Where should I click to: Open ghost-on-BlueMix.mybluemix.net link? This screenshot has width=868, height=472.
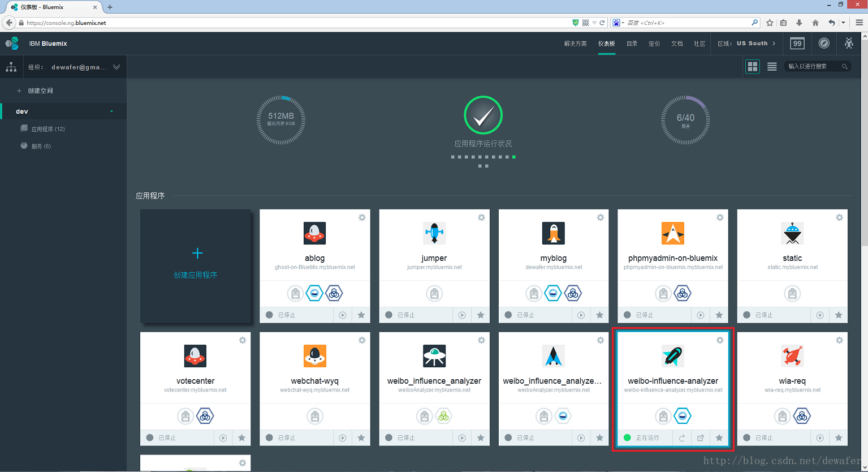315,267
